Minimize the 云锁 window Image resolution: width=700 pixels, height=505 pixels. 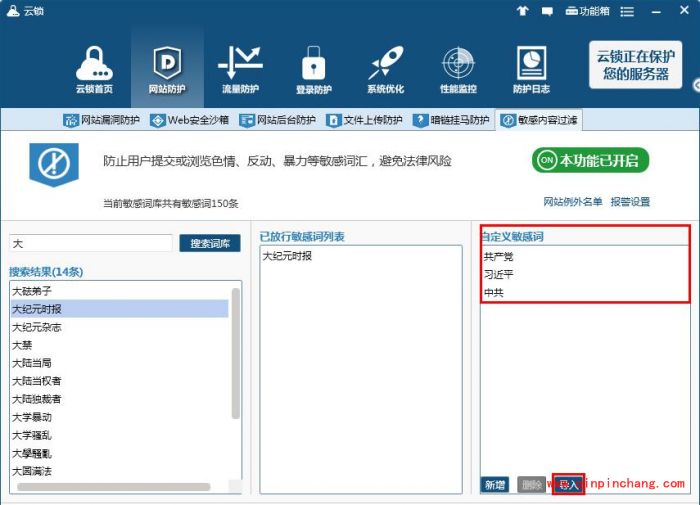656,12
